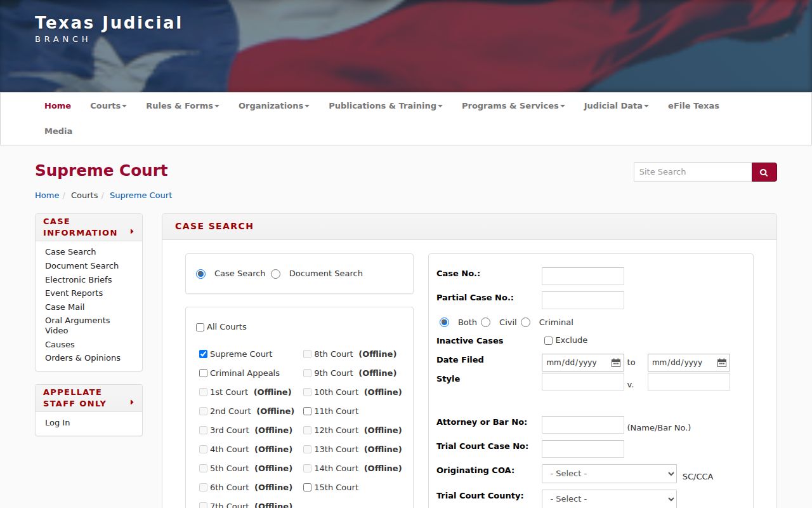This screenshot has width=812, height=508.
Task: Open Event Reports link
Action: [74, 293]
